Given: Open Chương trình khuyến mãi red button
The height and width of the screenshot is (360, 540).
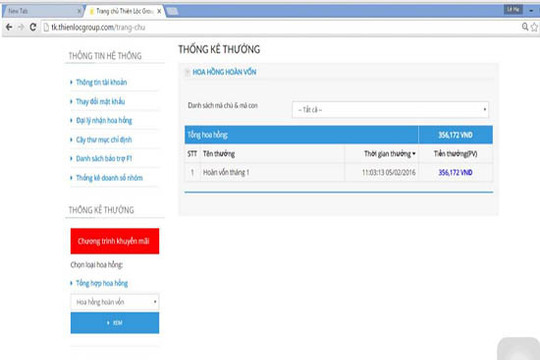Looking at the screenshot, I should point(115,241).
